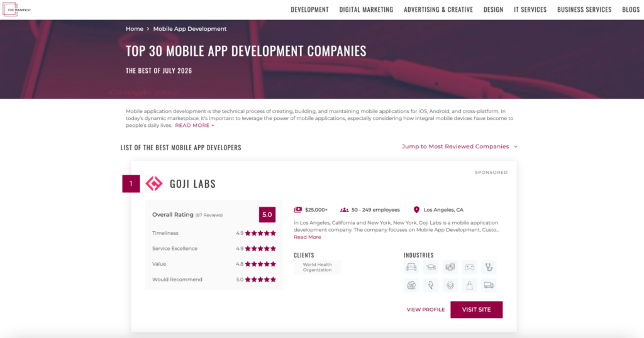This screenshot has height=338, width=644.
Task: Click the employees people icon
Action: coord(344,210)
